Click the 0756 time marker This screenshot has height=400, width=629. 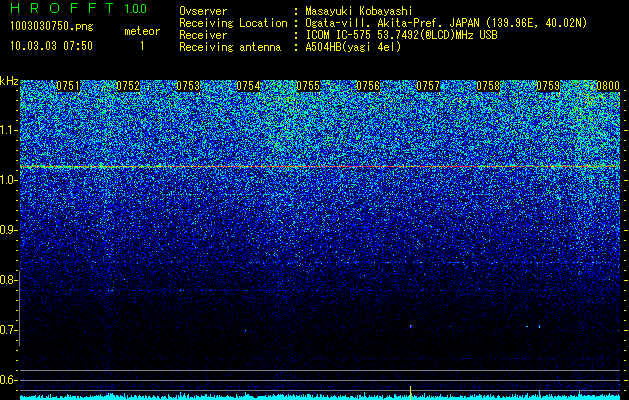(x=368, y=86)
